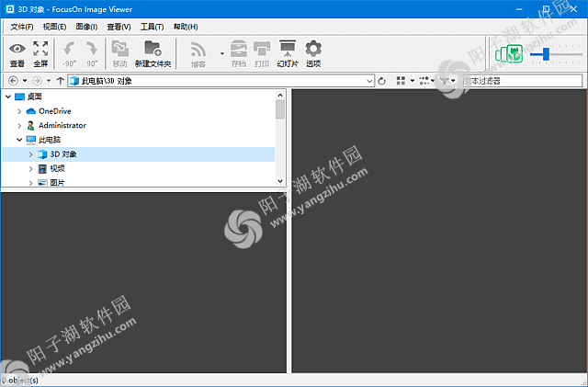Open the 图像(I) menu
The height and width of the screenshot is (387, 588).
coord(86,27)
